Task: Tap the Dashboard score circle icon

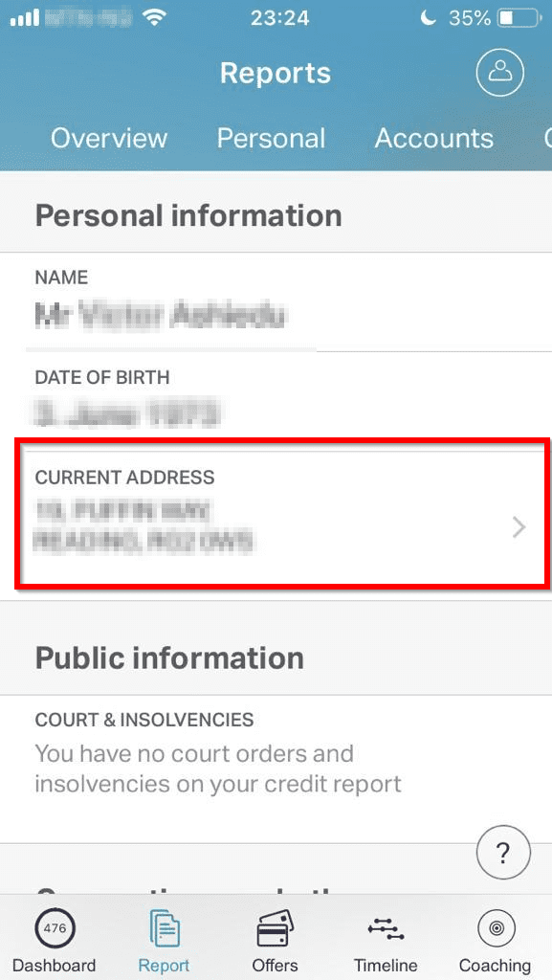Action: coord(55,928)
